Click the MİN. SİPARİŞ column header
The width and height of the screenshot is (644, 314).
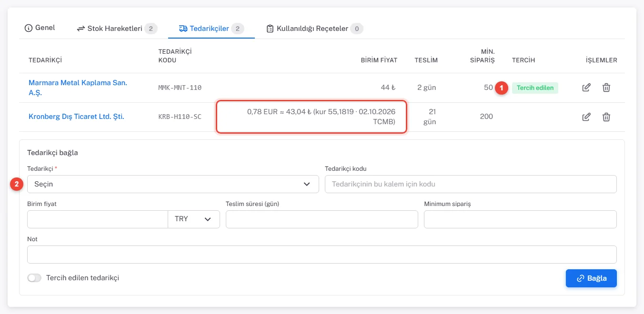(482, 56)
